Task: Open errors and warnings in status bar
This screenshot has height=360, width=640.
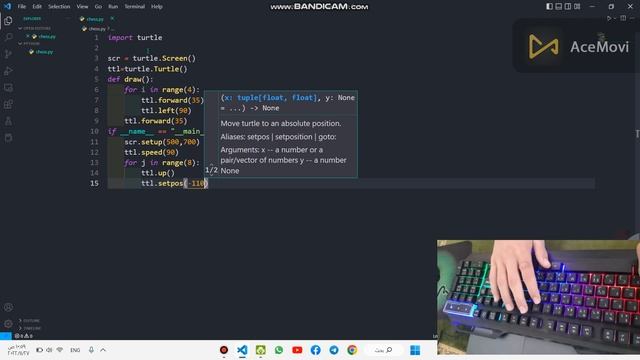Action: 23,336
